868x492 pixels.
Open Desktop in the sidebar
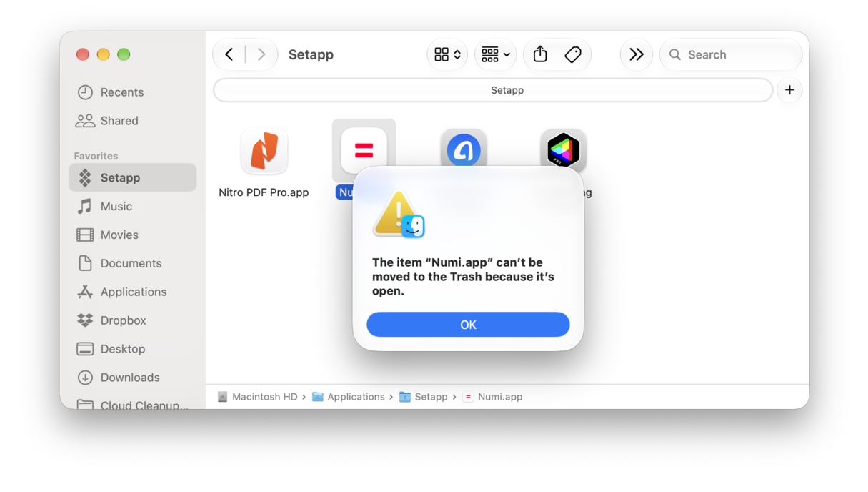click(132, 349)
